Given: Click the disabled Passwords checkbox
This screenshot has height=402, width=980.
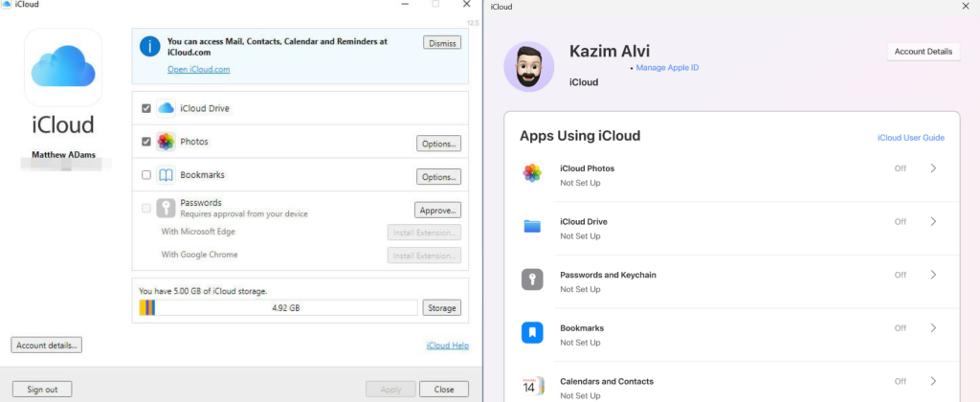Looking at the screenshot, I should coord(146,209).
